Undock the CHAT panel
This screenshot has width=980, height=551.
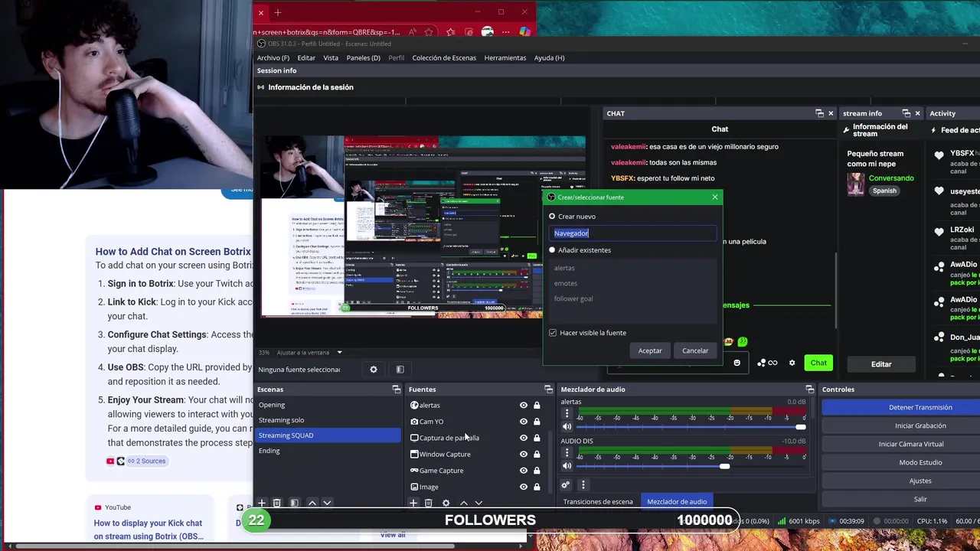818,113
